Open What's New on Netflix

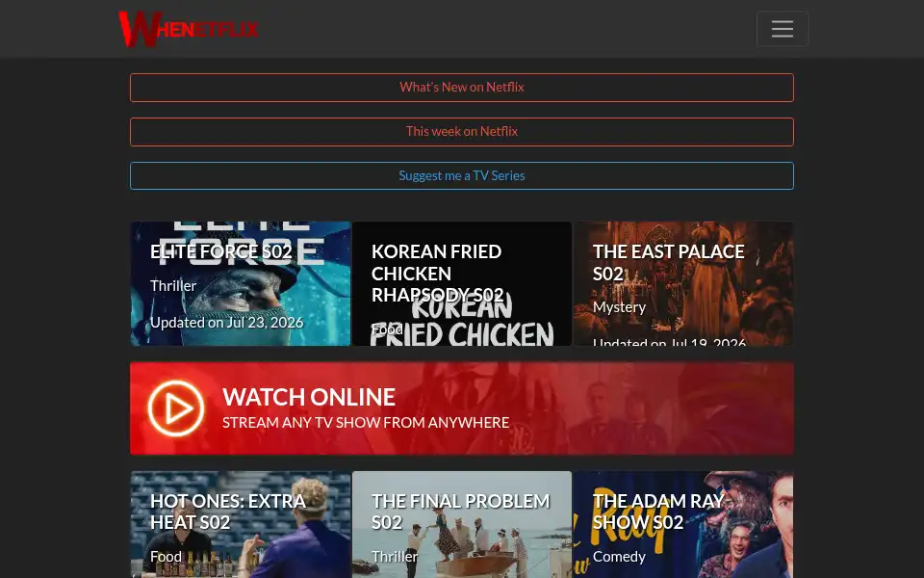pyautogui.click(x=461, y=88)
